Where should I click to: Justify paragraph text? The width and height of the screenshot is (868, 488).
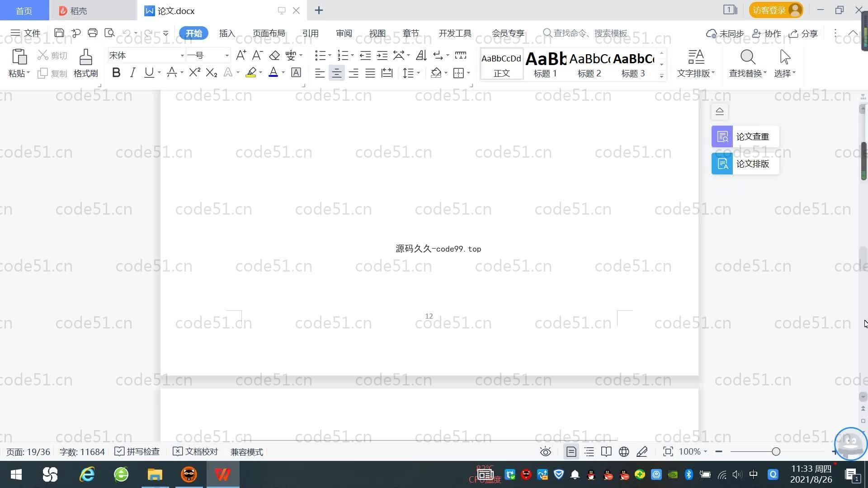coord(370,73)
